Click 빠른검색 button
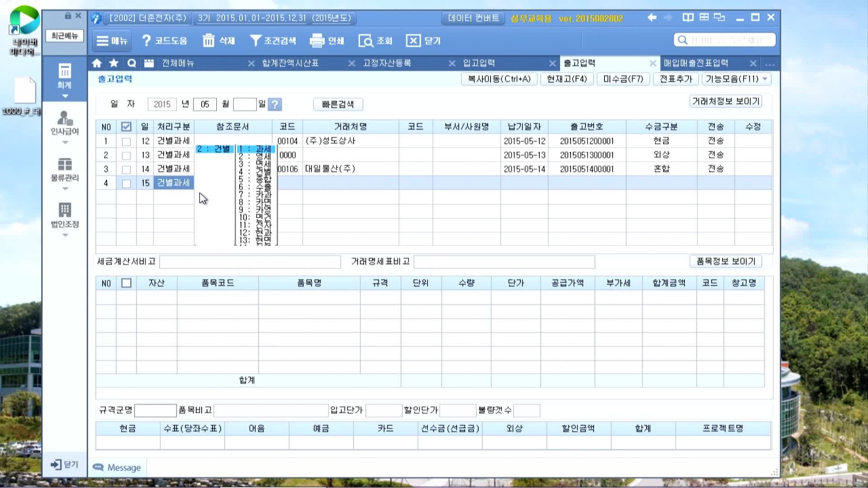This screenshot has width=868, height=488. click(x=338, y=104)
